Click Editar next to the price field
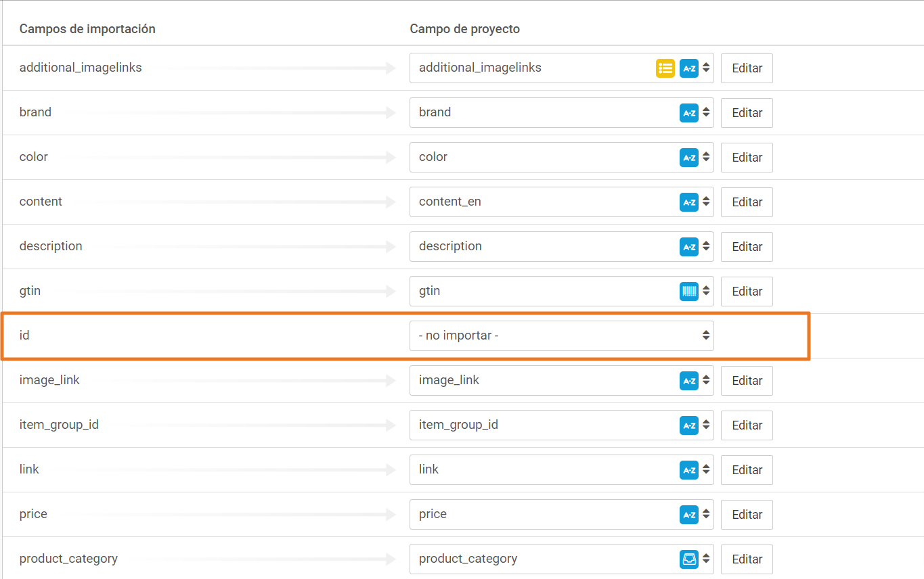The height and width of the screenshot is (579, 924). coord(747,515)
